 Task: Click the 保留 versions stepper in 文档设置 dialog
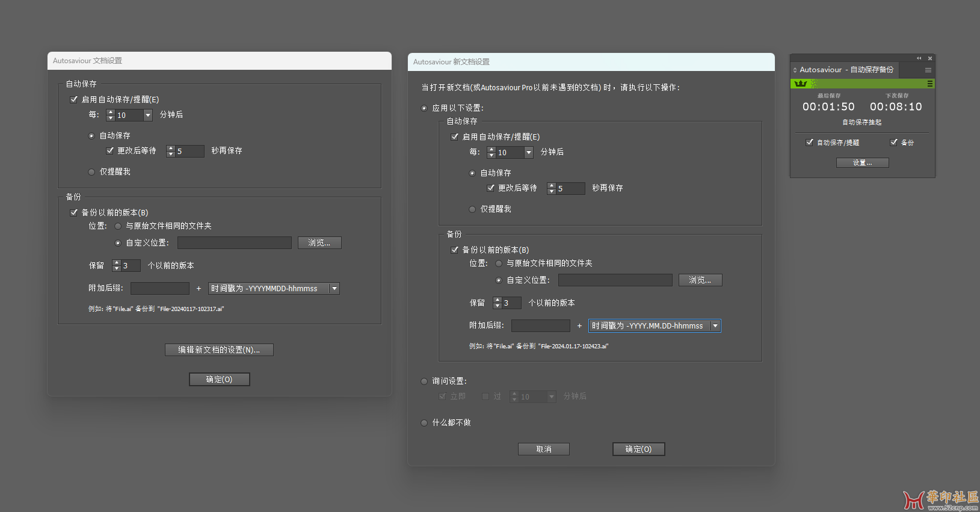click(117, 265)
